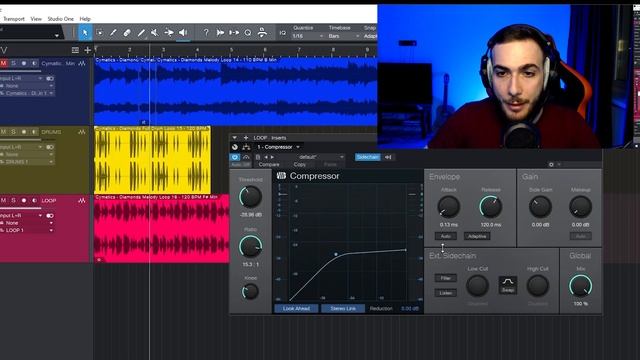Open the Timebase Bars dropdown
The width and height of the screenshot is (640, 360).
click(x=344, y=36)
